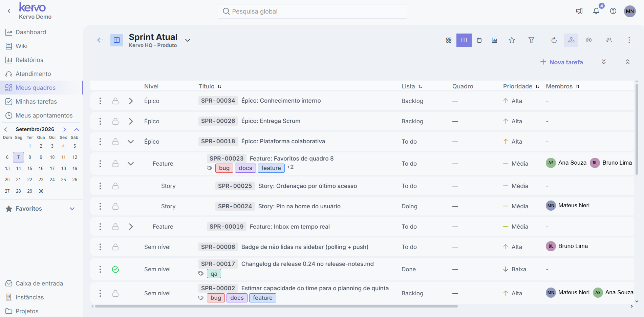The height and width of the screenshot is (317, 644).
Task: Expand the Favoritos section
Action: point(72,209)
